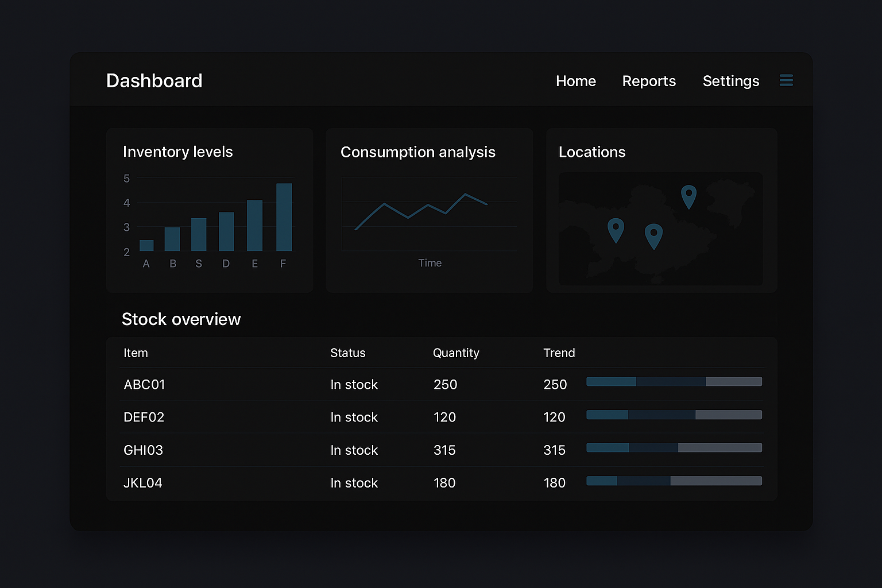Click the Consumption analysis card title
The width and height of the screenshot is (882, 588).
pyautogui.click(x=418, y=152)
